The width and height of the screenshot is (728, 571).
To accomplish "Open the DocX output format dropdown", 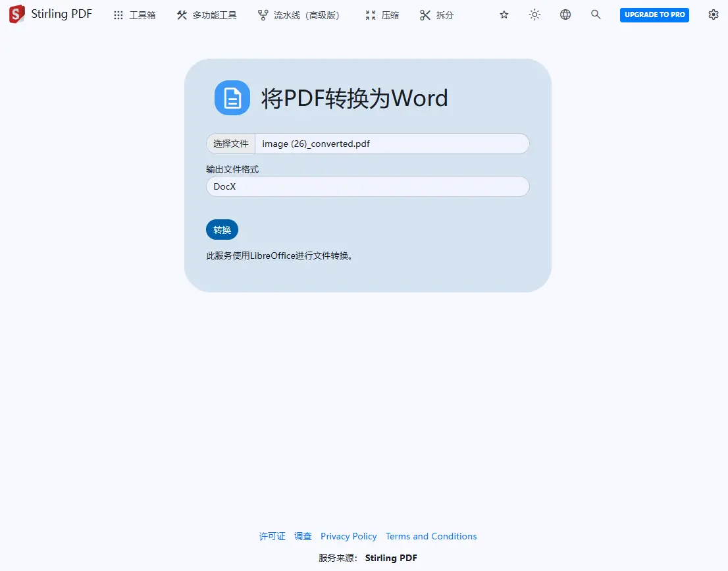I will [x=367, y=186].
